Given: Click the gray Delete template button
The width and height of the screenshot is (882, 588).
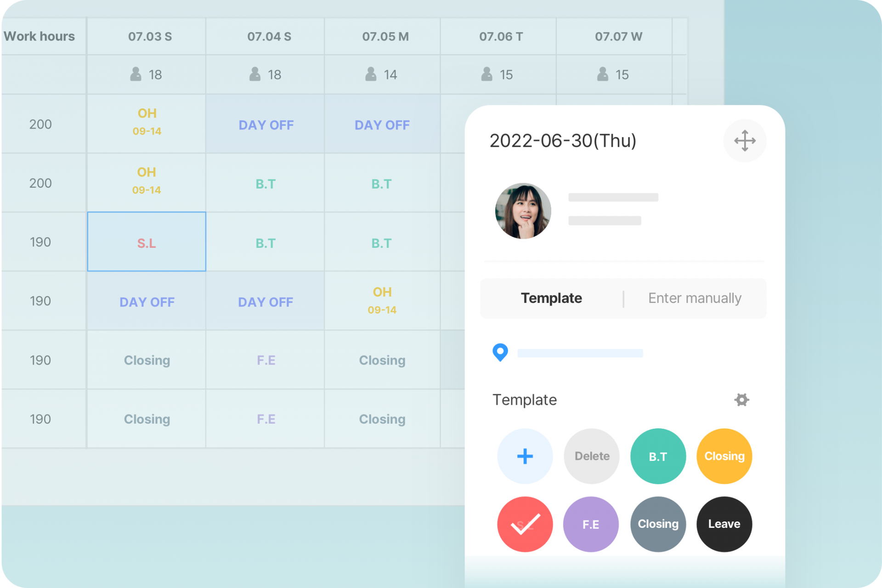Looking at the screenshot, I should pos(592,456).
